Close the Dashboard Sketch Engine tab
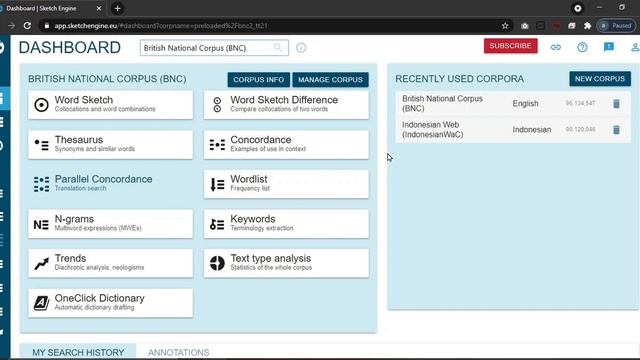Image resolution: width=640 pixels, height=360 pixels. (x=99, y=8)
